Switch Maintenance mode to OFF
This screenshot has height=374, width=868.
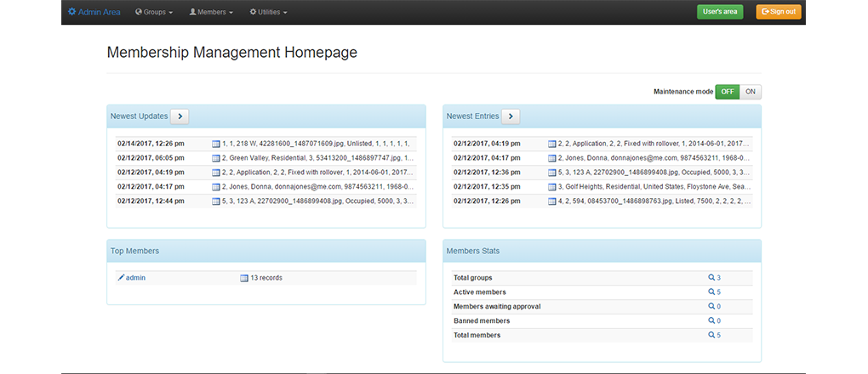pyautogui.click(x=728, y=92)
